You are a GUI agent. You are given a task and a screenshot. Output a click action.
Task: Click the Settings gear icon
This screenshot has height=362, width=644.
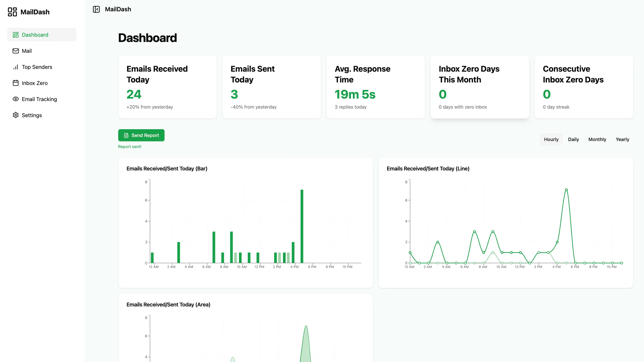16,115
